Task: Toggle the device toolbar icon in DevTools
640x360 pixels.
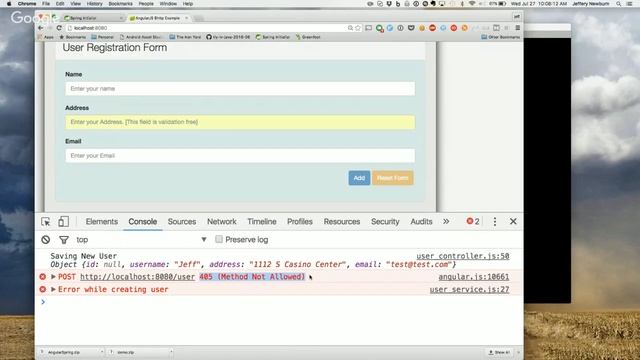Action: tap(63, 221)
